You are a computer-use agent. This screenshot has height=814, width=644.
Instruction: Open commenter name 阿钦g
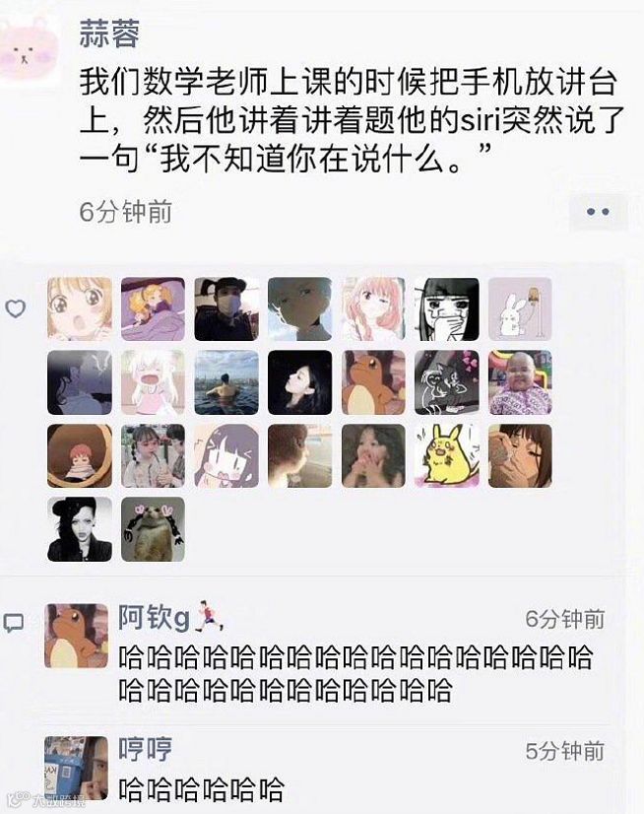(153, 617)
